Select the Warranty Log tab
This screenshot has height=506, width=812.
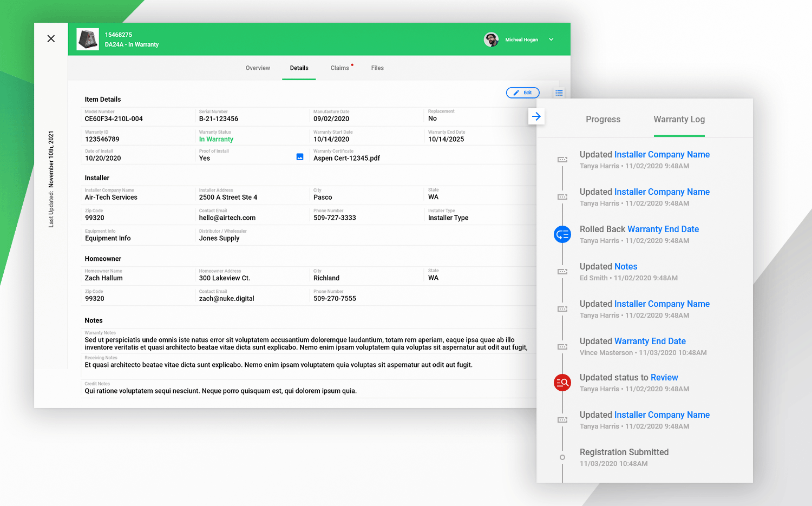(679, 120)
